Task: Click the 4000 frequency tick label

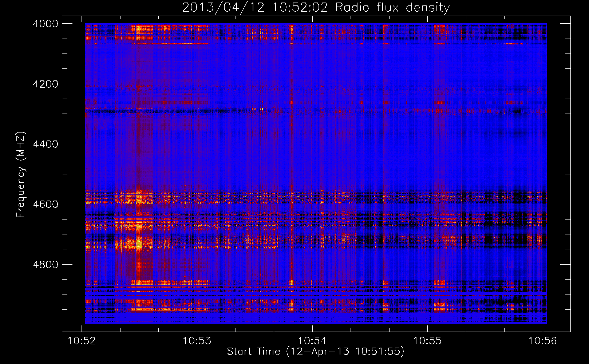Action: click(x=46, y=24)
